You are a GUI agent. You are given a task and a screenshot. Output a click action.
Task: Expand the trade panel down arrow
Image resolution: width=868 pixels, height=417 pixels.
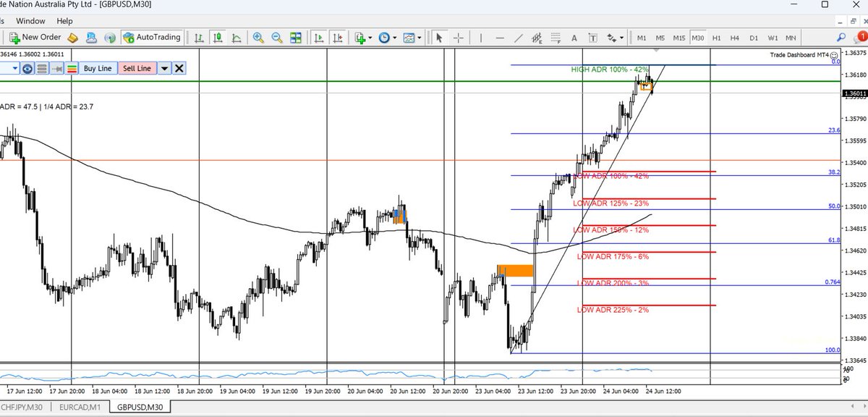pyautogui.click(x=164, y=68)
